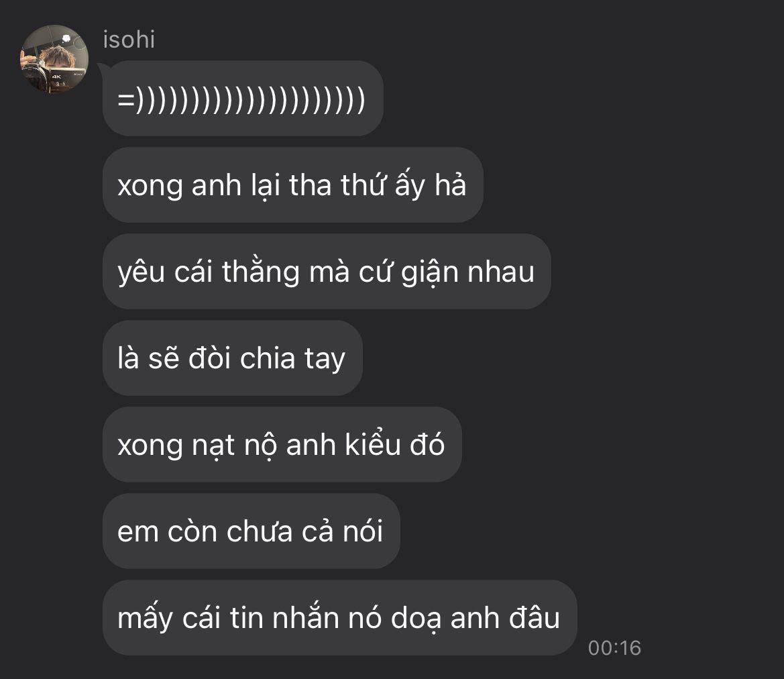Tap the message "yêu cái thằng mà cứ giận nhau"
Image resolution: width=784 pixels, height=679 pixels.
[x=327, y=271]
